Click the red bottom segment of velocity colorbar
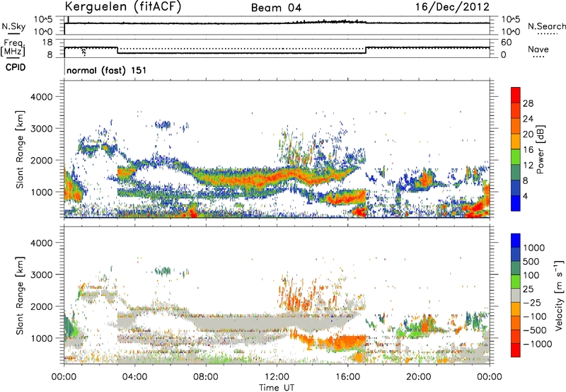The height and width of the screenshot is (392, 566). (x=516, y=350)
